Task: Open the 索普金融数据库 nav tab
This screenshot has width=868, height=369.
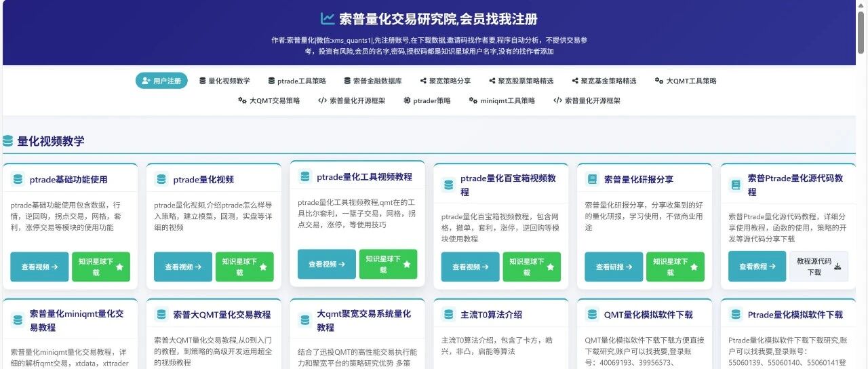Action: (x=372, y=81)
